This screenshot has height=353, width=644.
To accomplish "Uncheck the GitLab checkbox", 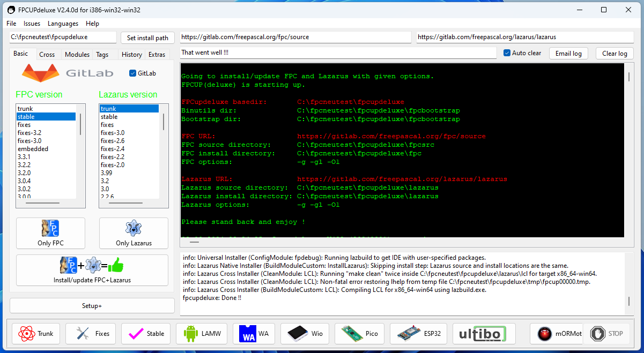I will [133, 73].
